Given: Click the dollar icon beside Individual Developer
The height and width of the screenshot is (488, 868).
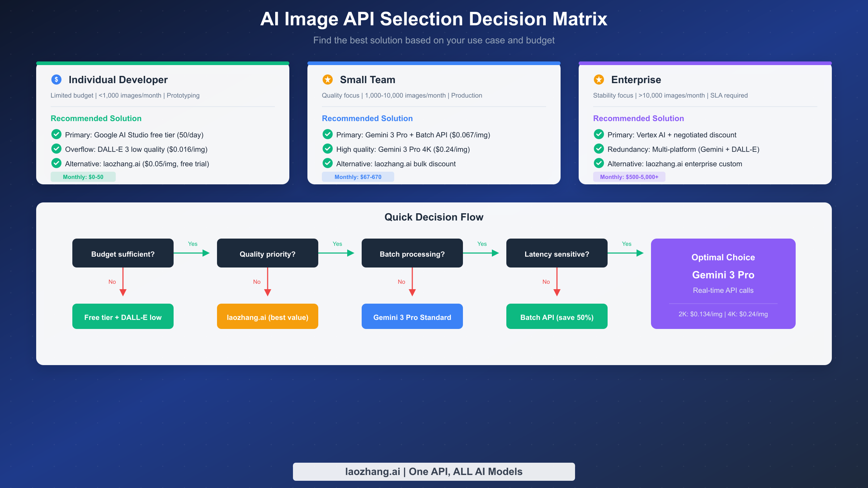Looking at the screenshot, I should (x=56, y=80).
